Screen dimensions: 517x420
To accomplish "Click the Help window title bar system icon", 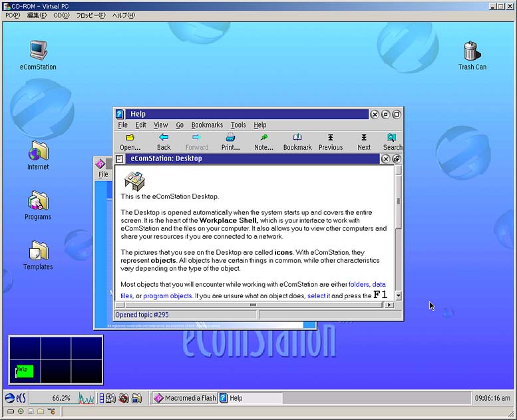I will (120, 114).
